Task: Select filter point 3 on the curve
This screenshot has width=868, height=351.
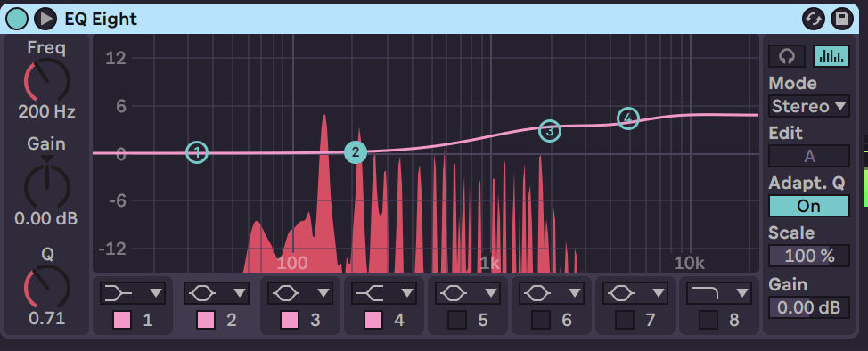Action: (550, 131)
